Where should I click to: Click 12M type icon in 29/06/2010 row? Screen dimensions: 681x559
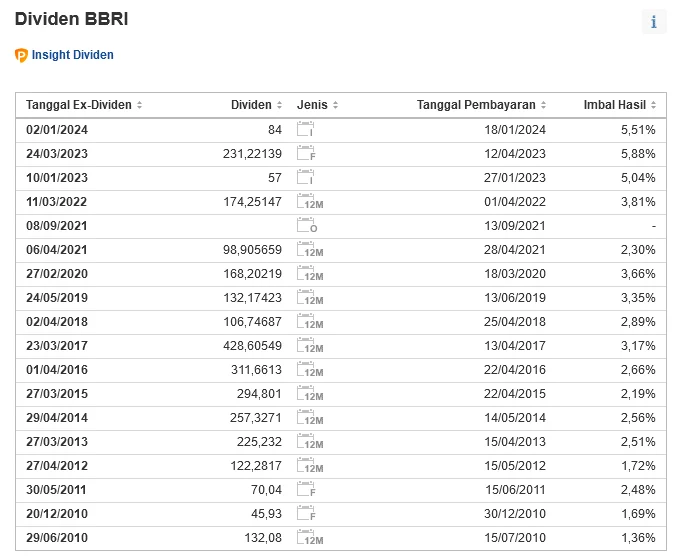(310, 537)
